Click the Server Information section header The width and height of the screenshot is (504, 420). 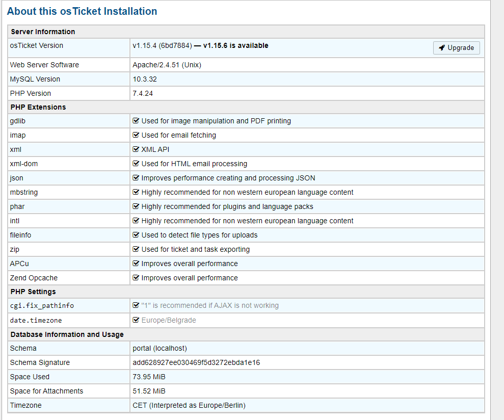[43, 32]
